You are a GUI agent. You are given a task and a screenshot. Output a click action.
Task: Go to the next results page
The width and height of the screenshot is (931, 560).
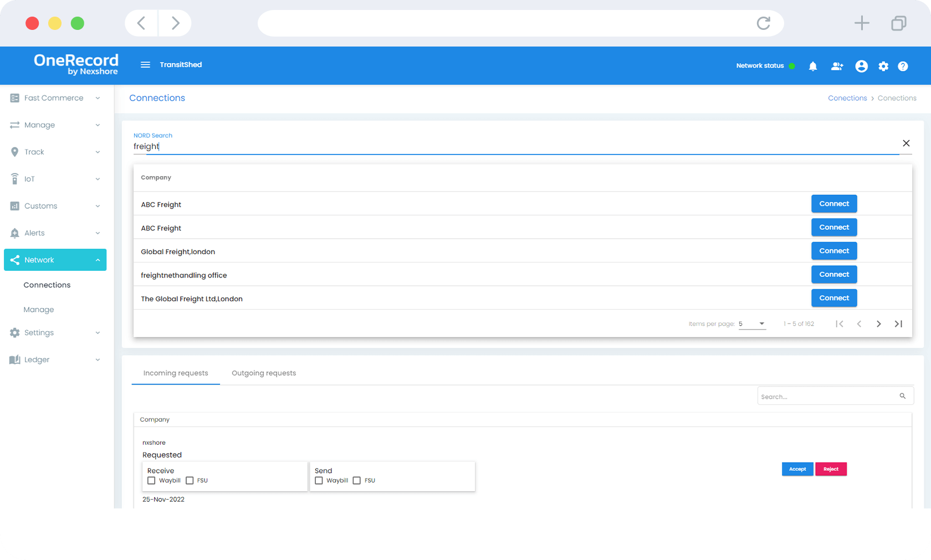(x=879, y=324)
